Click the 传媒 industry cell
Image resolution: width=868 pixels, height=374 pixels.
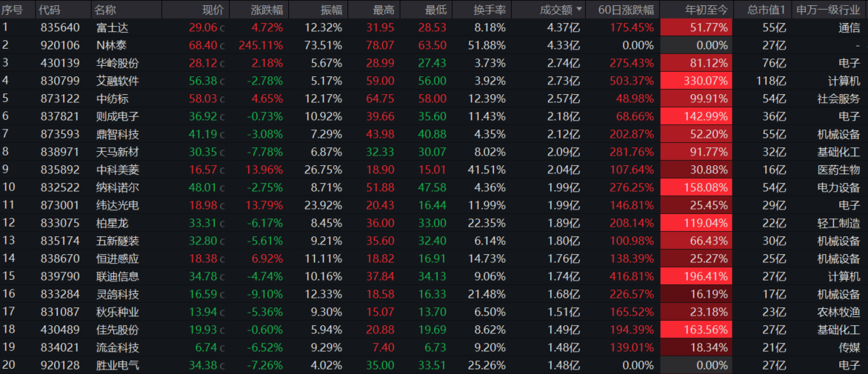pyautogui.click(x=849, y=347)
